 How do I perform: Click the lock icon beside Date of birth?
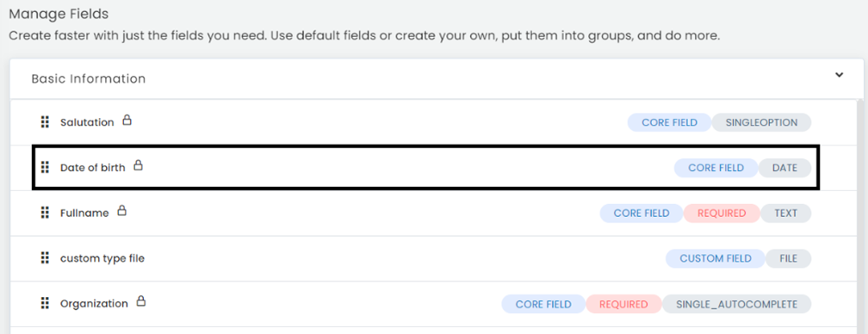[139, 164]
